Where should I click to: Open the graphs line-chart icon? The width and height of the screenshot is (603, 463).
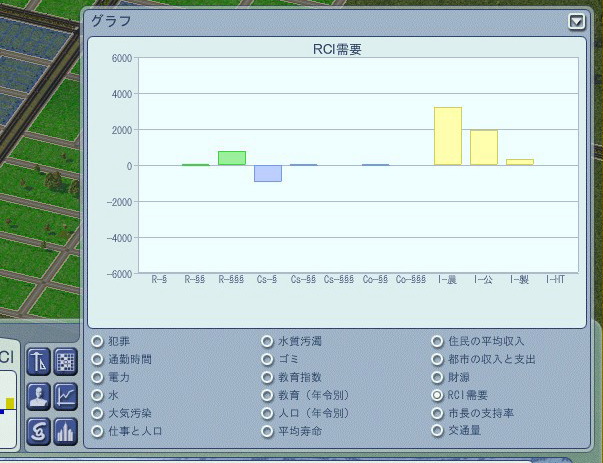click(x=66, y=396)
